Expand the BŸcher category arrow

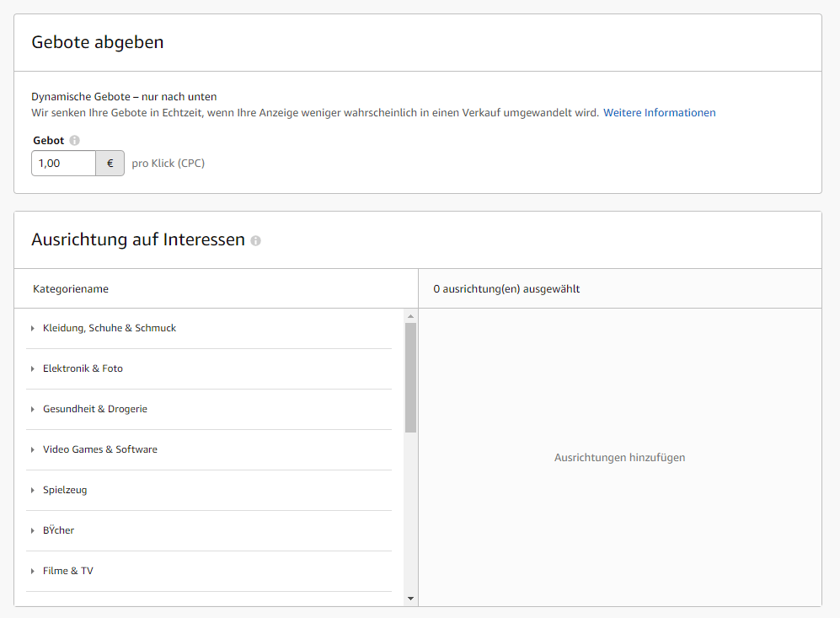tap(33, 530)
